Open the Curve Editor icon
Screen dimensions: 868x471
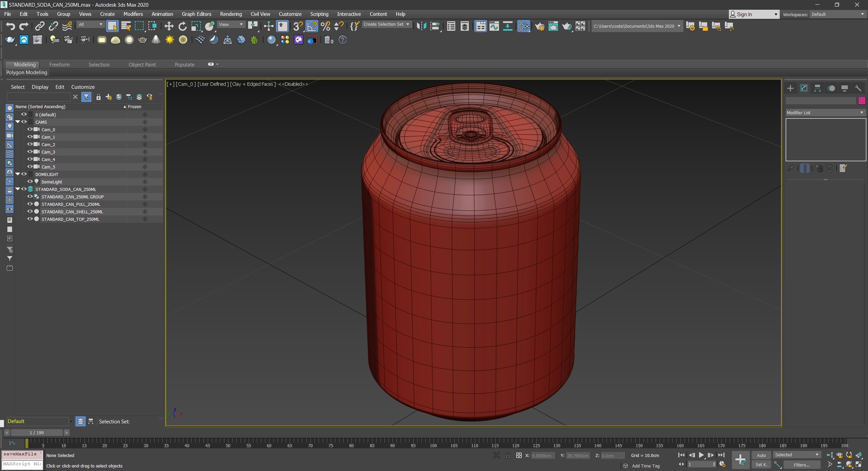pos(494,26)
